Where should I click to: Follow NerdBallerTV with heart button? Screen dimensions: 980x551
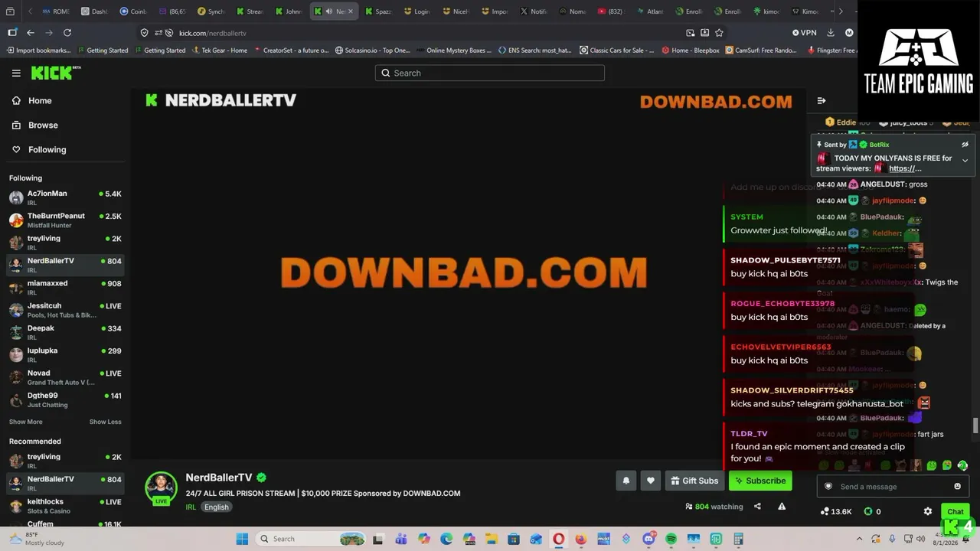pos(651,481)
